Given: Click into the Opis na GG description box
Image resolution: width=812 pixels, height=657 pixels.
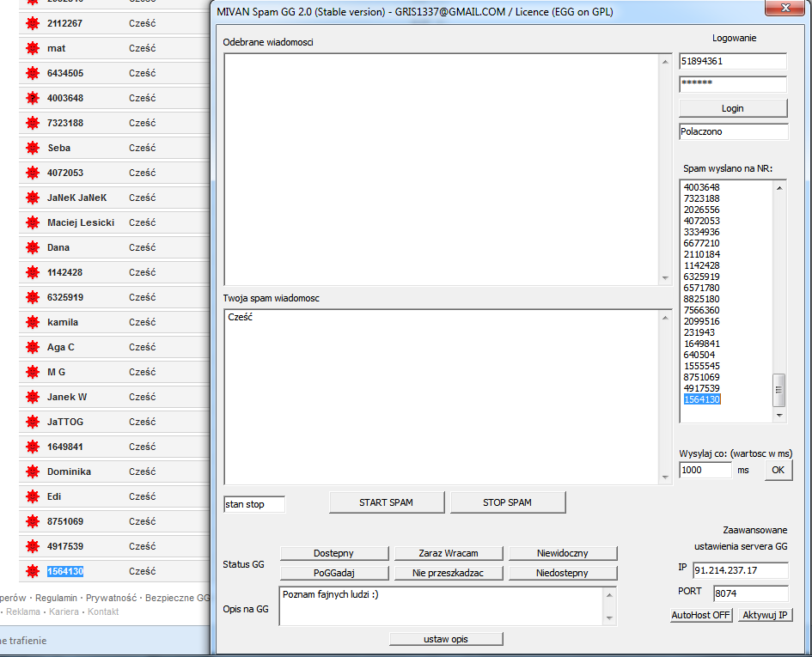Looking at the screenshot, I should coord(442,605).
